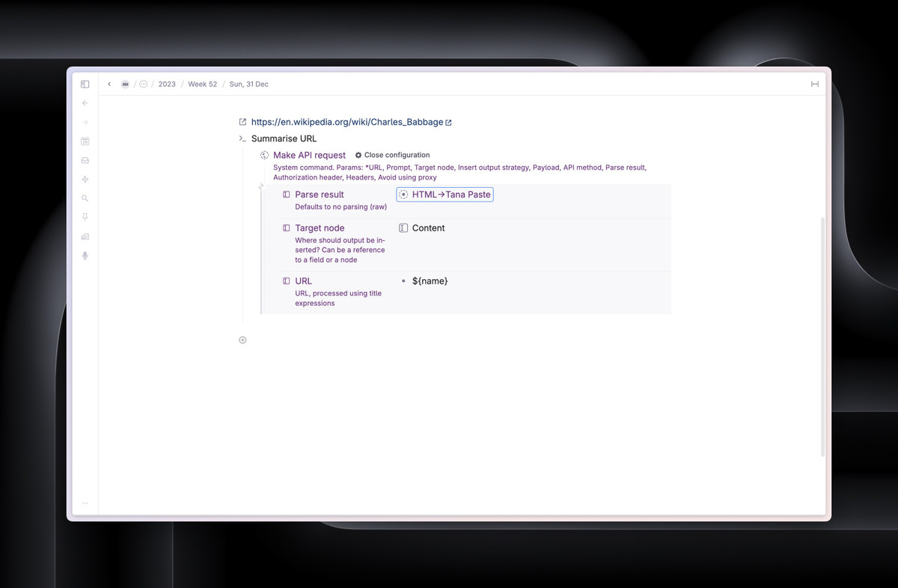The height and width of the screenshot is (588, 898).
Task: Click the pin icon in sidebar
Action: [x=85, y=217]
